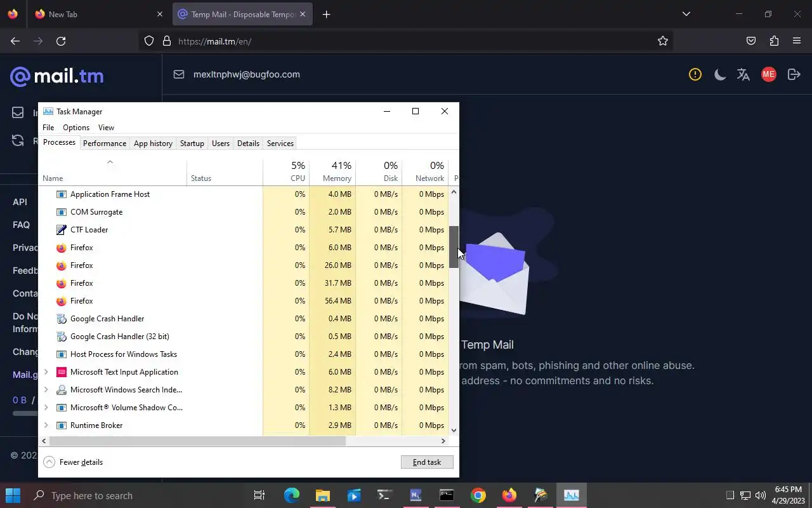The height and width of the screenshot is (508, 812).
Task: Open a new Firefox tab with plus
Action: tap(326, 14)
